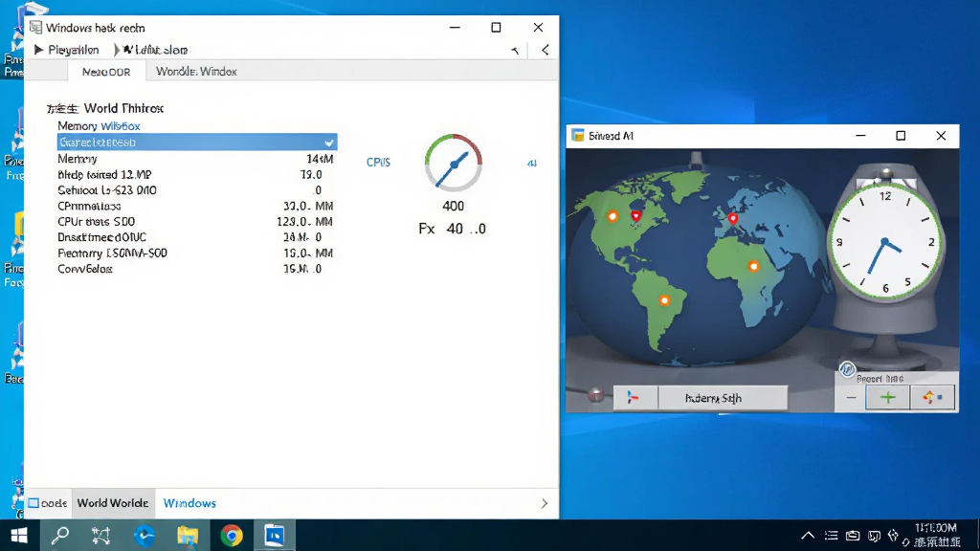The width and height of the screenshot is (980, 551).
Task: Click the round blue badge above the plus button
Action: coord(847,369)
